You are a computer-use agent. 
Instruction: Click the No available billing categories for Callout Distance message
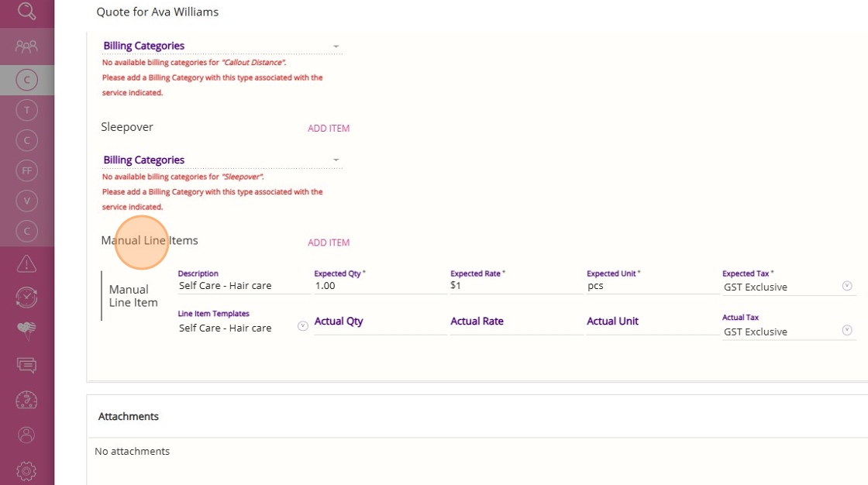[x=212, y=77]
